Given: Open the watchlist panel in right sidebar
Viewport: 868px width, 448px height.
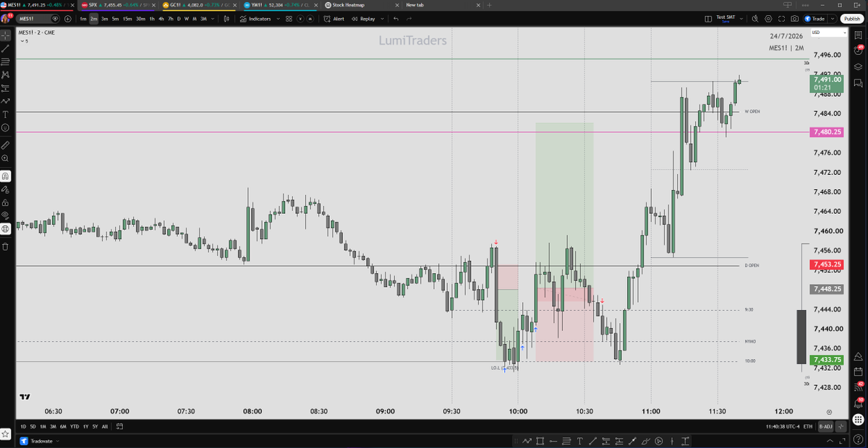Looking at the screenshot, I should [x=860, y=33].
